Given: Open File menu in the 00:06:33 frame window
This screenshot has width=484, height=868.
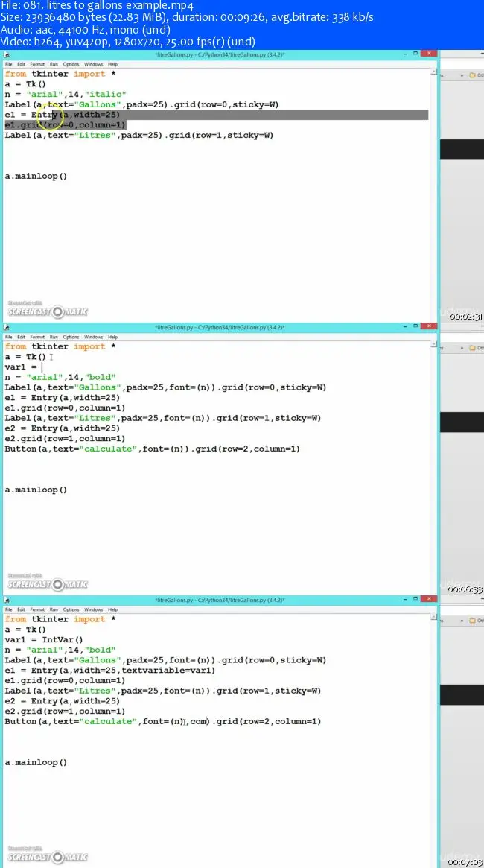Looking at the screenshot, I should click(x=8, y=337).
